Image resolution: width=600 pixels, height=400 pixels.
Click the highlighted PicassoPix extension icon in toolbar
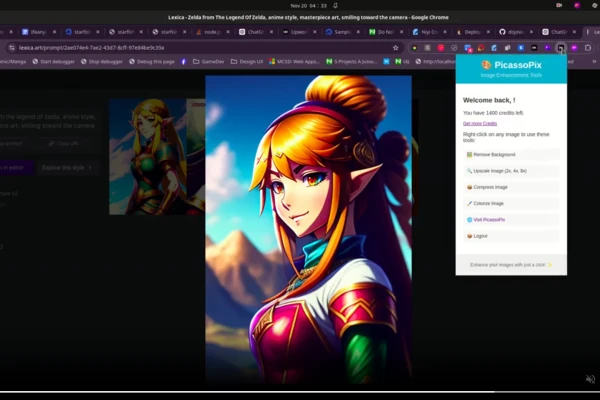click(x=561, y=48)
